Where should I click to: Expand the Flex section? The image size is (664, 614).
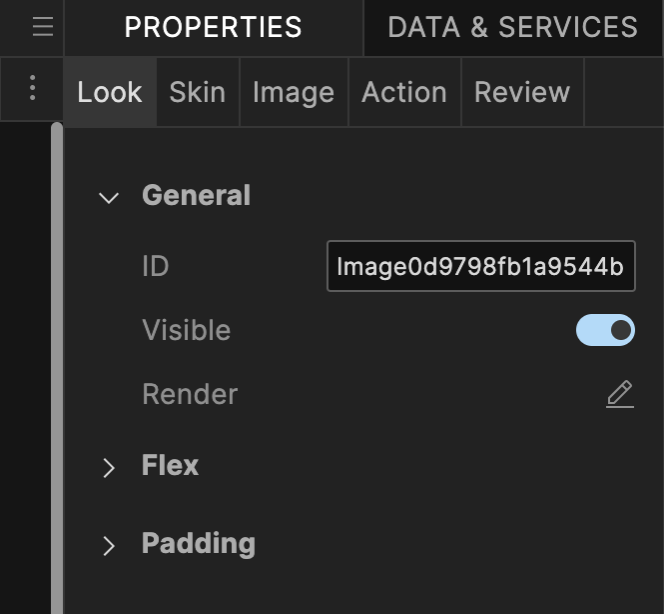tap(109, 467)
